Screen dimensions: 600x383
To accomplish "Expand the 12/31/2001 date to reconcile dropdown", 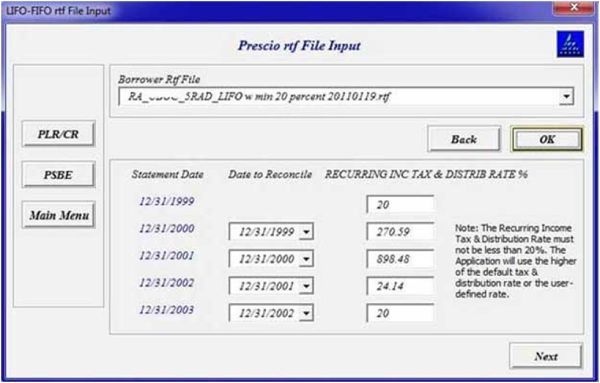I will 306,286.
